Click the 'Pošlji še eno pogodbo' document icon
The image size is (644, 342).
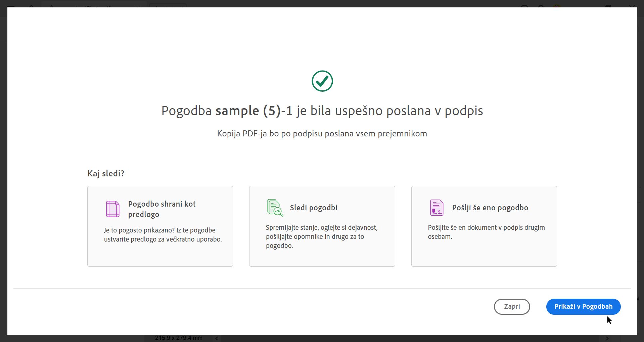point(436,207)
